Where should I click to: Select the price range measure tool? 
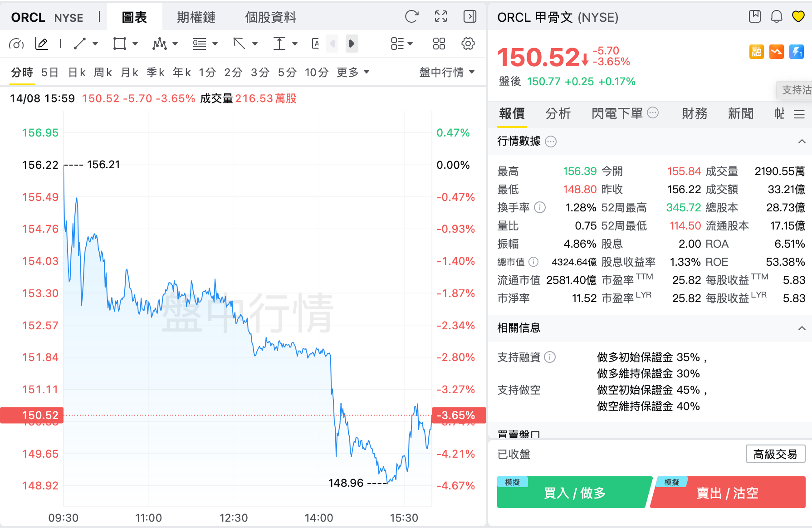[x=279, y=44]
